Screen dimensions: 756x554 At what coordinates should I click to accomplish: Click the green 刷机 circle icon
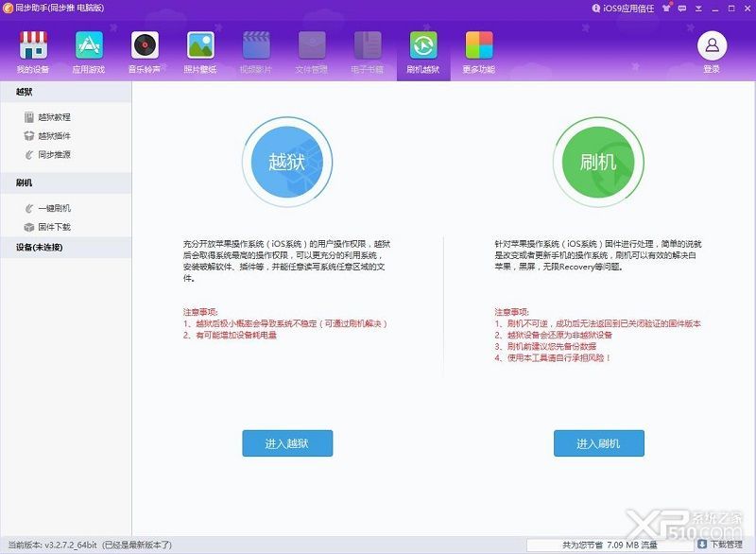pyautogui.click(x=598, y=162)
